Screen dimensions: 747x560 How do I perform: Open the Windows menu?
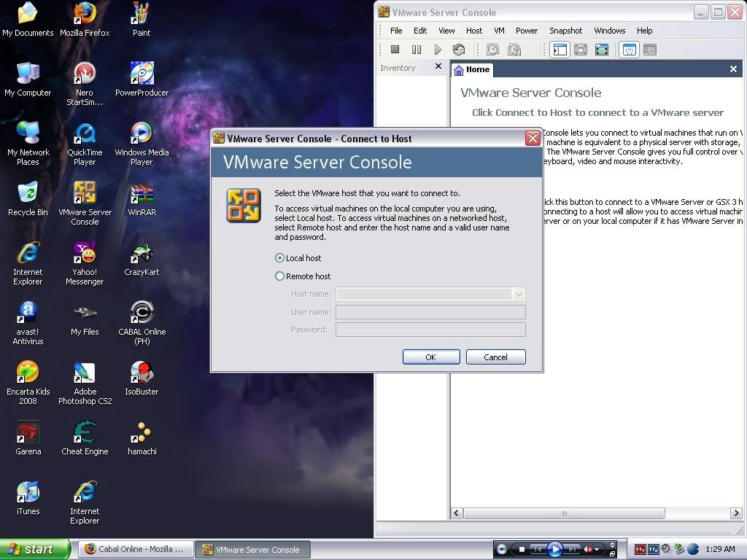(609, 31)
